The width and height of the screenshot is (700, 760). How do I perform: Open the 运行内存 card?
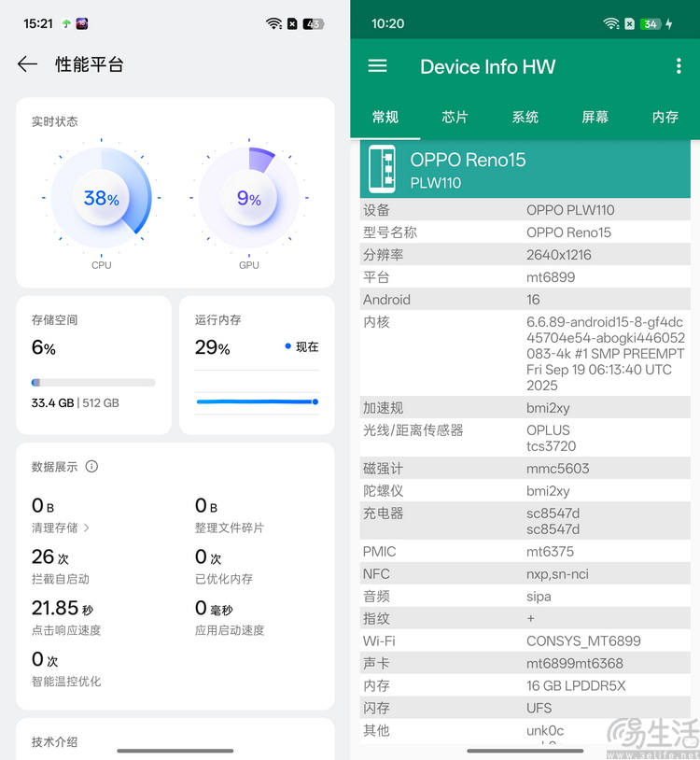tap(257, 365)
